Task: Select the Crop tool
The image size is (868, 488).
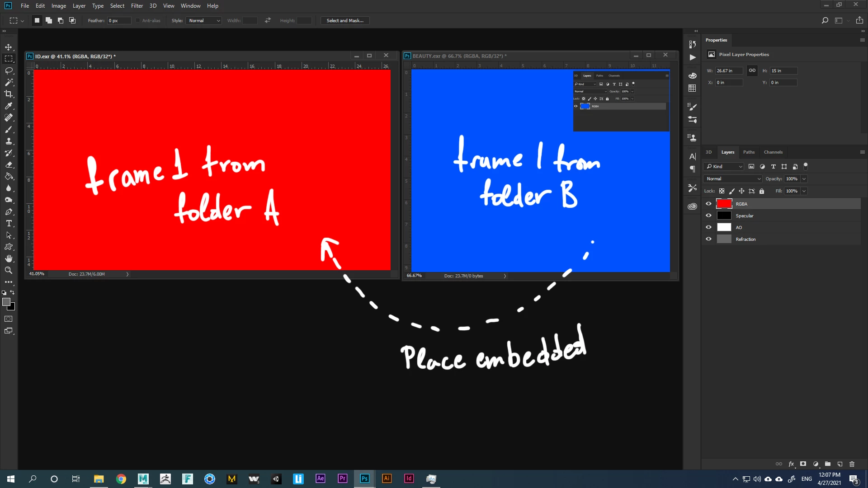Action: pos(9,94)
